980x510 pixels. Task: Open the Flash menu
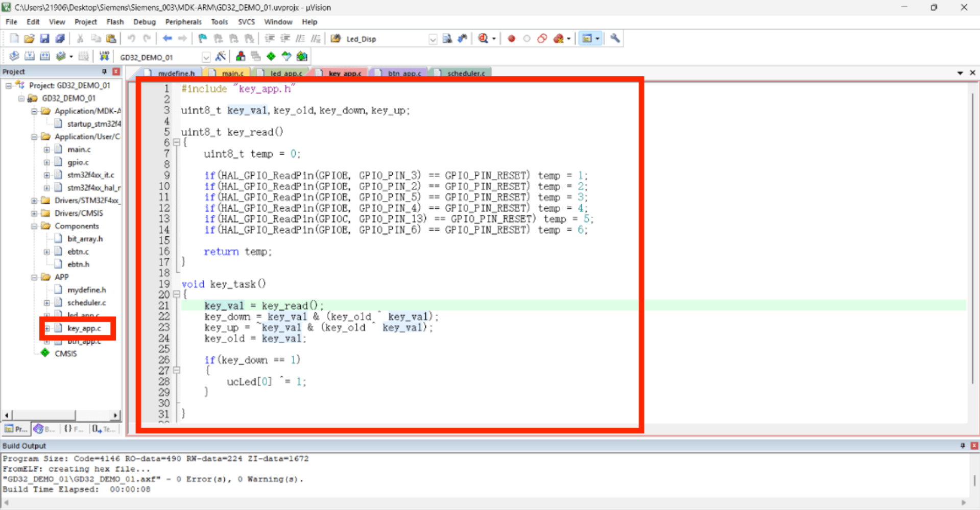click(115, 22)
